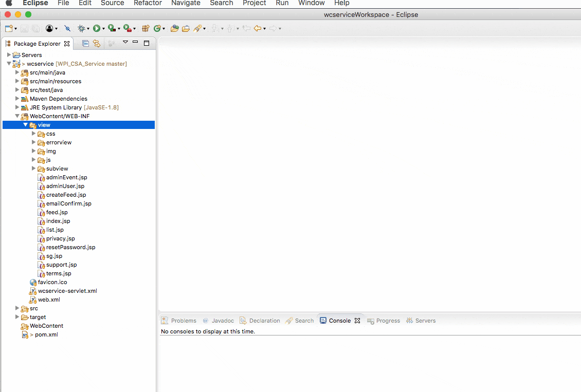
Task: Open the New wizard dropdown arrow
Action: pyautogui.click(x=15, y=29)
